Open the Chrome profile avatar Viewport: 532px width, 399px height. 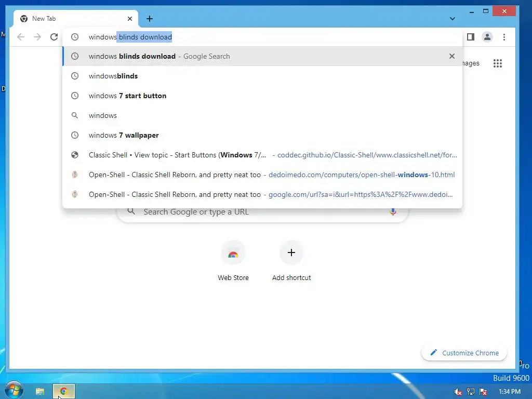tap(487, 37)
